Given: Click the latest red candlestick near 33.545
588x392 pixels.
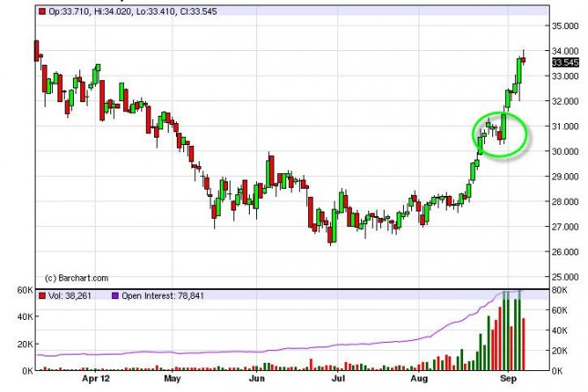Looking at the screenshot, I should click(x=523, y=60).
